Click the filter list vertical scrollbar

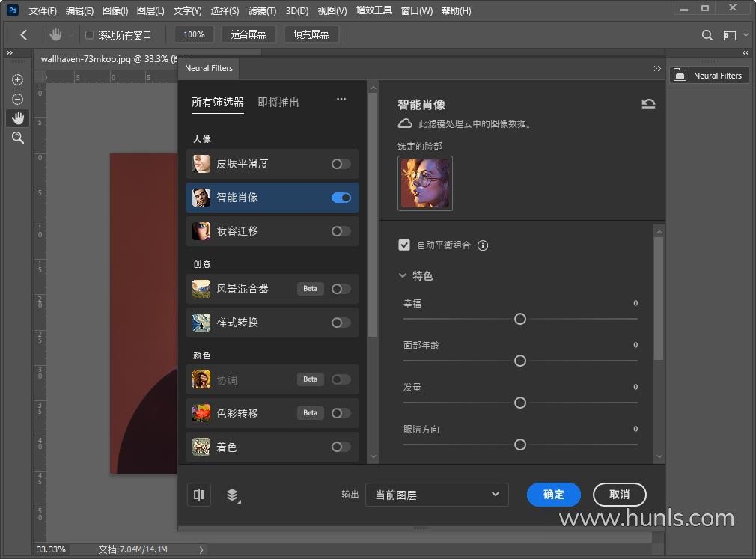373,215
